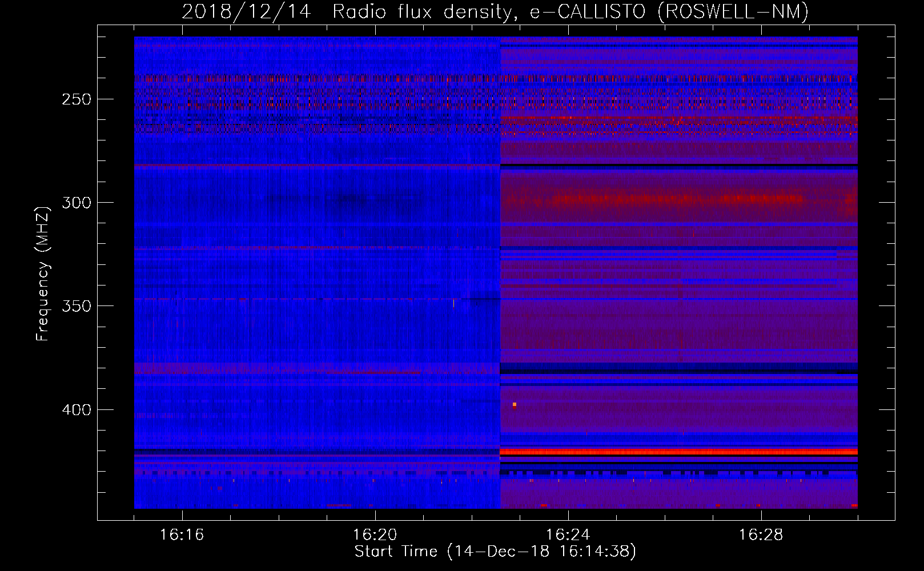Click the 16:28 time tick label

click(x=761, y=535)
